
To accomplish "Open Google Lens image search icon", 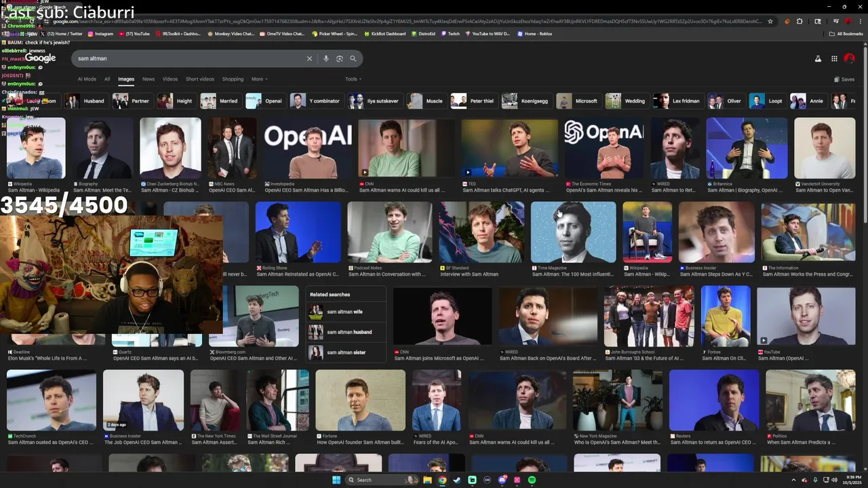I will click(x=339, y=58).
